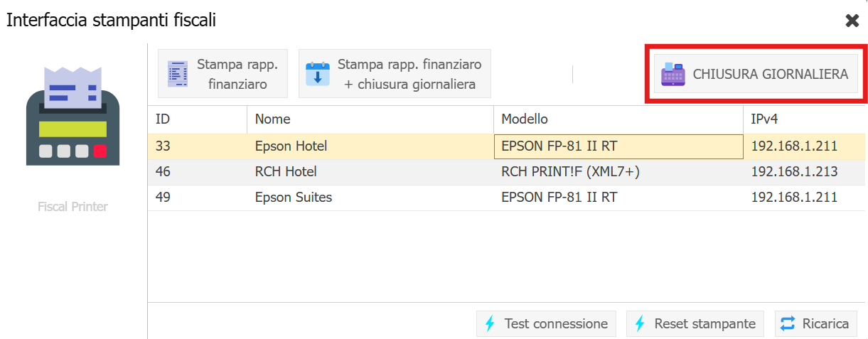Screen dimensions: 868x339
Task: Select the Epson Hotel printer row
Action: coord(291,146)
